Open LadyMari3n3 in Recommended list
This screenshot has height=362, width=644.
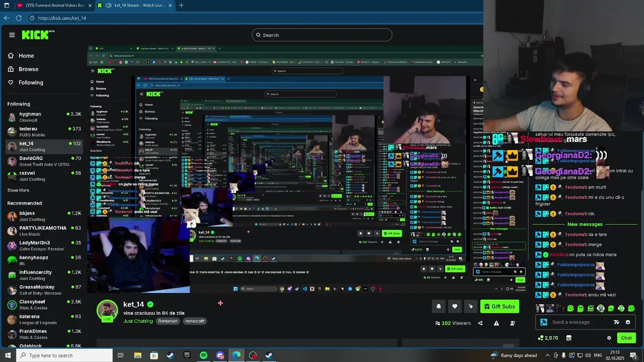click(44, 246)
